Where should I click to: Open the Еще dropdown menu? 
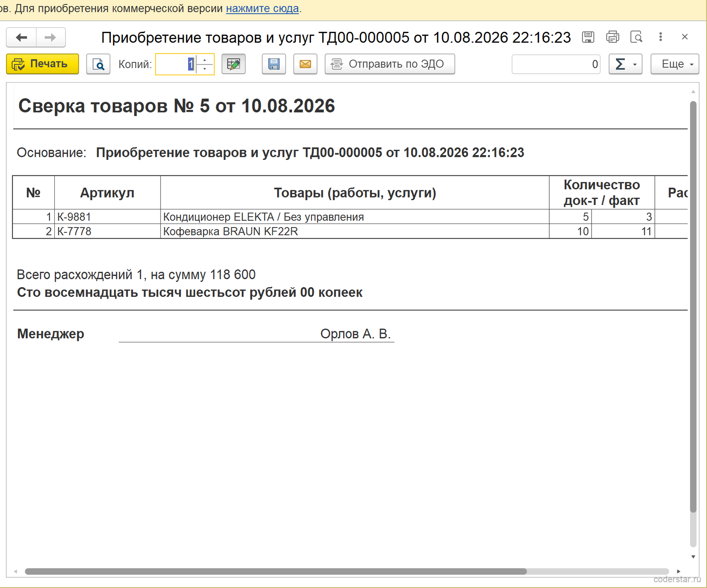pos(675,64)
